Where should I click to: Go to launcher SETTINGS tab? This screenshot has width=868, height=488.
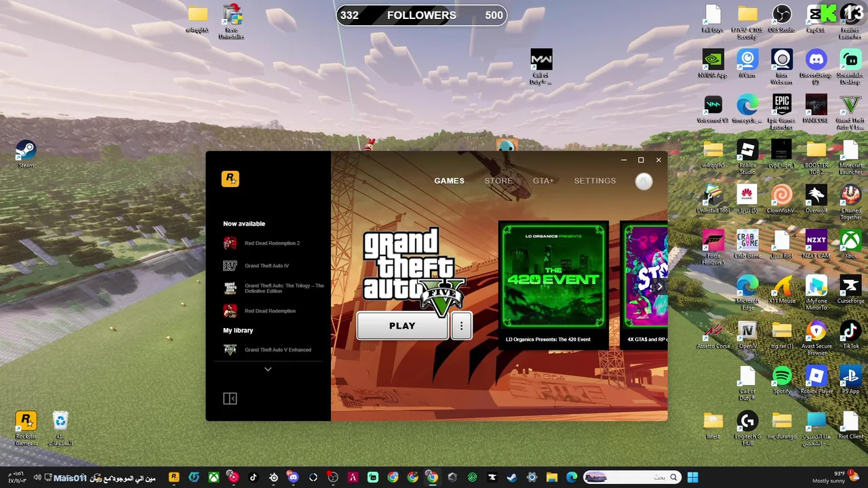click(595, 181)
